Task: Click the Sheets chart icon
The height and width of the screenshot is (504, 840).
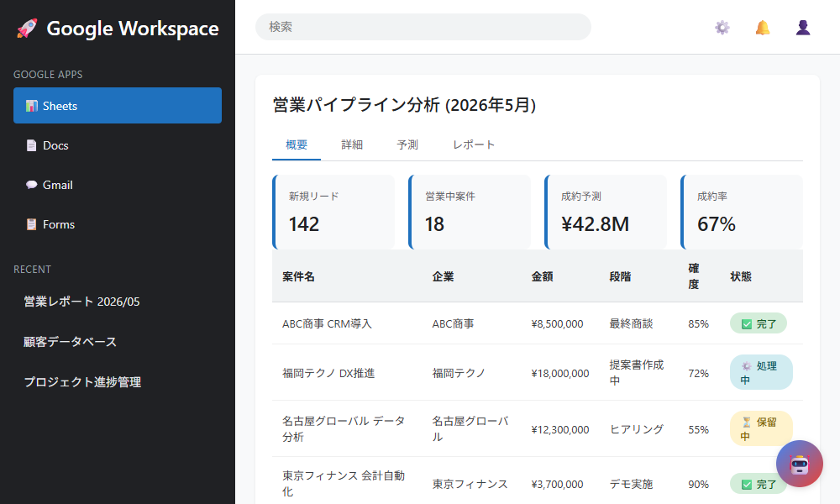Action: [x=32, y=106]
